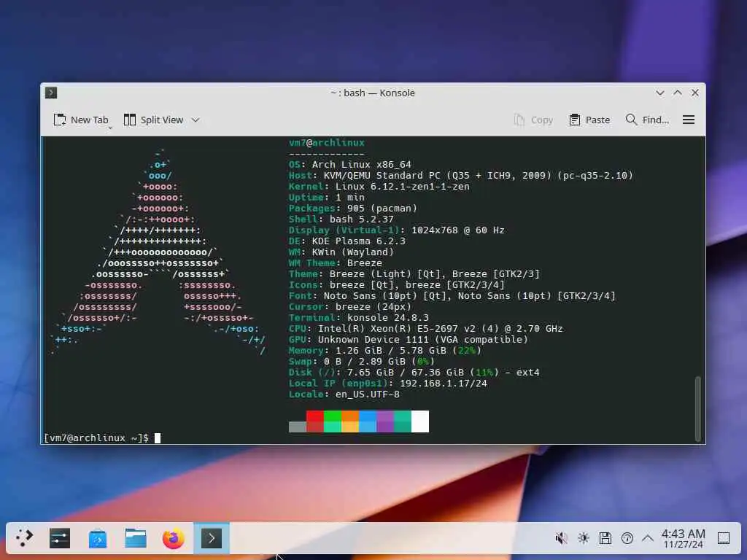Open the clock showing 4:43 AM
Screen dimensions: 747x560
pyautogui.click(x=683, y=538)
